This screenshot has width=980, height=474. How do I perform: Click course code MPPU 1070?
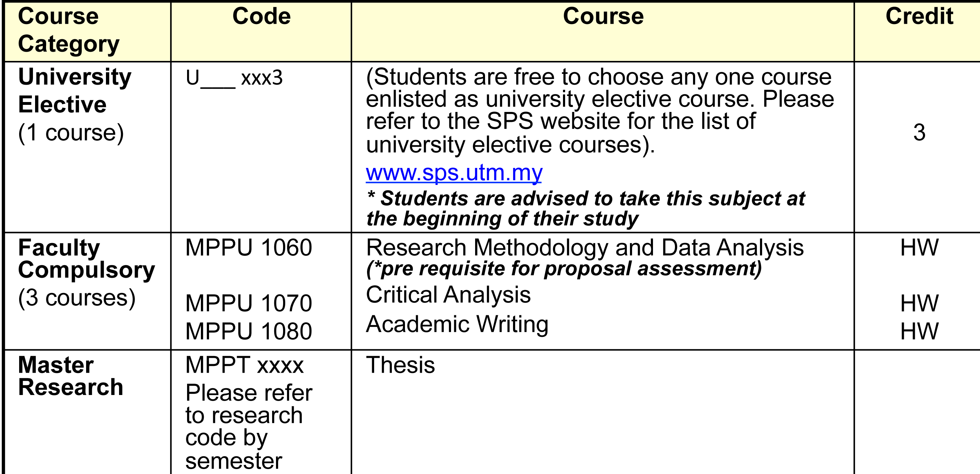(248, 303)
